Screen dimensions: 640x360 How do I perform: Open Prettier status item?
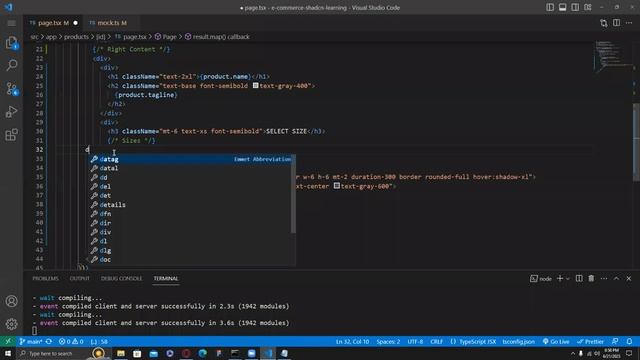[x=590, y=342]
